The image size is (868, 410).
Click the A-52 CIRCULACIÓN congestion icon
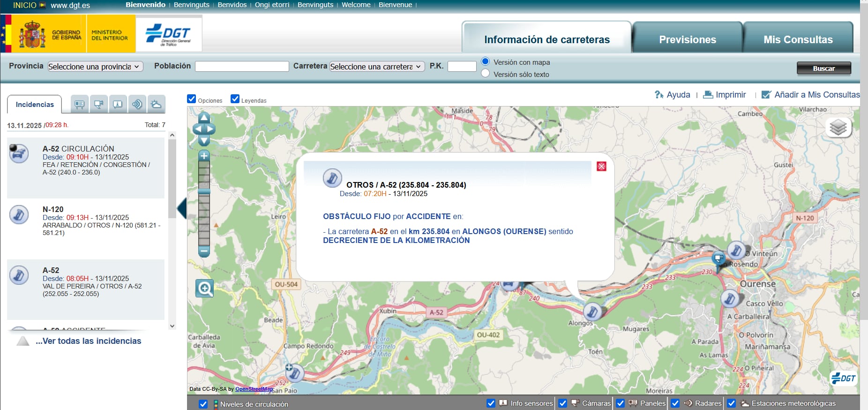coord(19,153)
